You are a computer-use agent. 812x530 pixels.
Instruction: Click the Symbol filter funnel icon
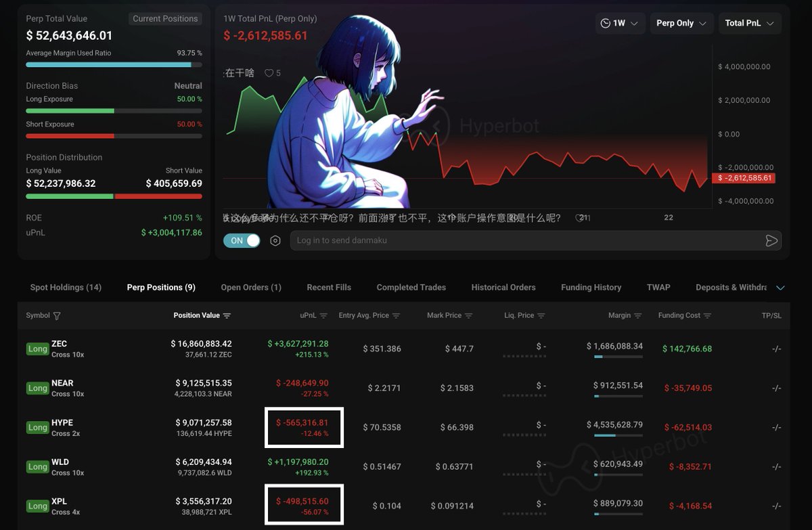[x=57, y=316]
